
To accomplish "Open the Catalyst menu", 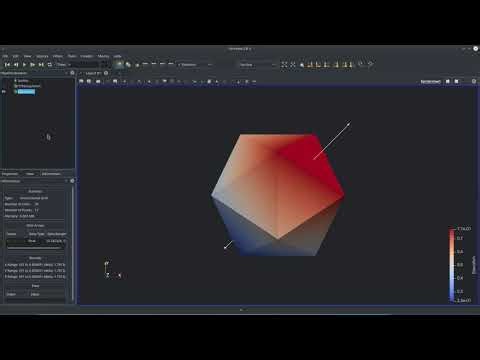I will (x=86, y=56).
